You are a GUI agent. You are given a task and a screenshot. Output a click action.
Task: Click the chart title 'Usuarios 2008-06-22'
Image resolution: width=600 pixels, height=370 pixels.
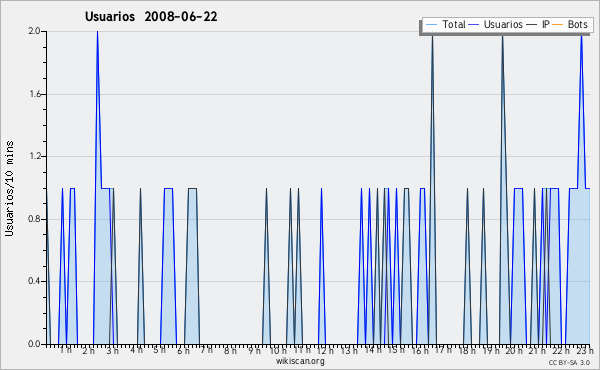click(x=151, y=17)
